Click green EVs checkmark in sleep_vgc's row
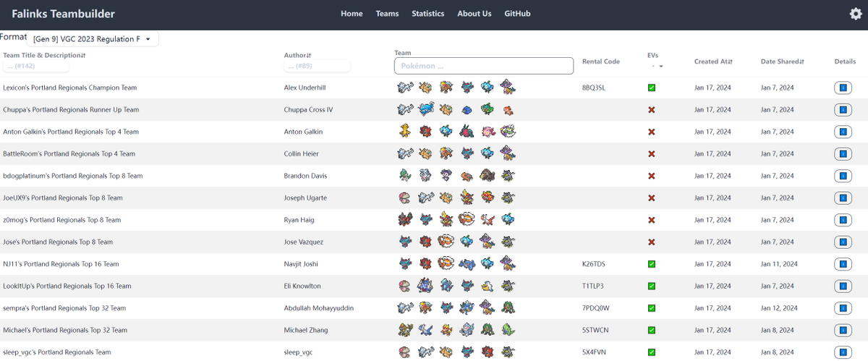 click(x=652, y=352)
